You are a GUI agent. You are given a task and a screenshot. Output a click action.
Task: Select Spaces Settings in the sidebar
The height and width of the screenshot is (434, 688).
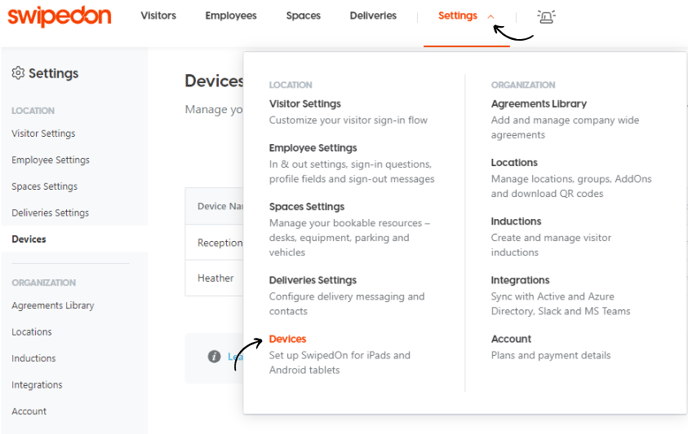point(44,187)
